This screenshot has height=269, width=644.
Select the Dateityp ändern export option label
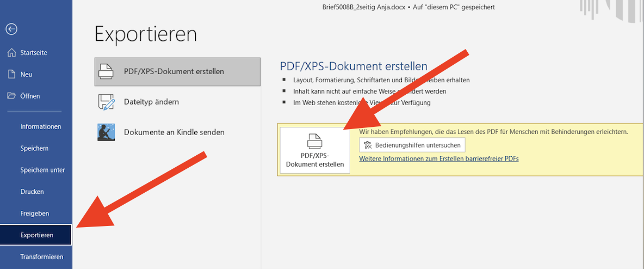coord(151,102)
